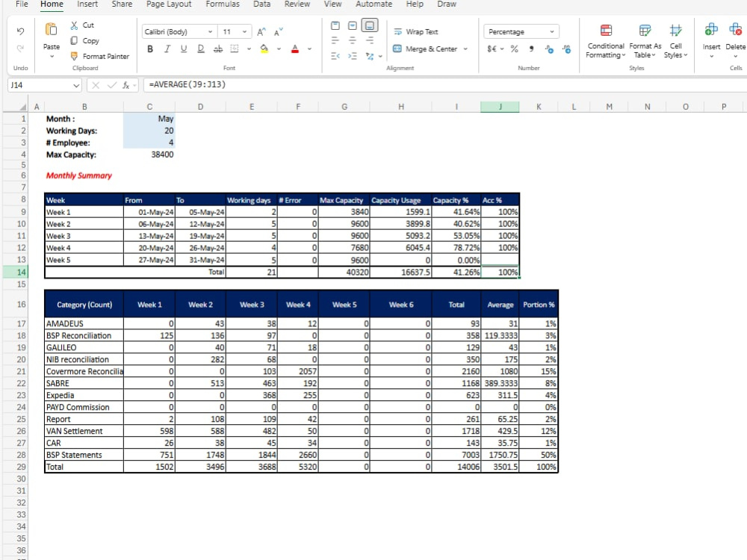Align cell contents to middle
Viewport: 747px width, 560px height.
coord(353,25)
